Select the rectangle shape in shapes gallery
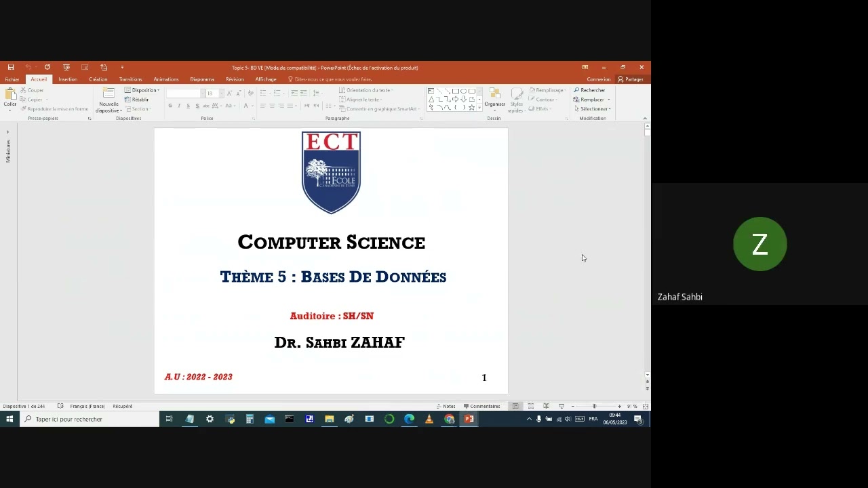 point(456,91)
